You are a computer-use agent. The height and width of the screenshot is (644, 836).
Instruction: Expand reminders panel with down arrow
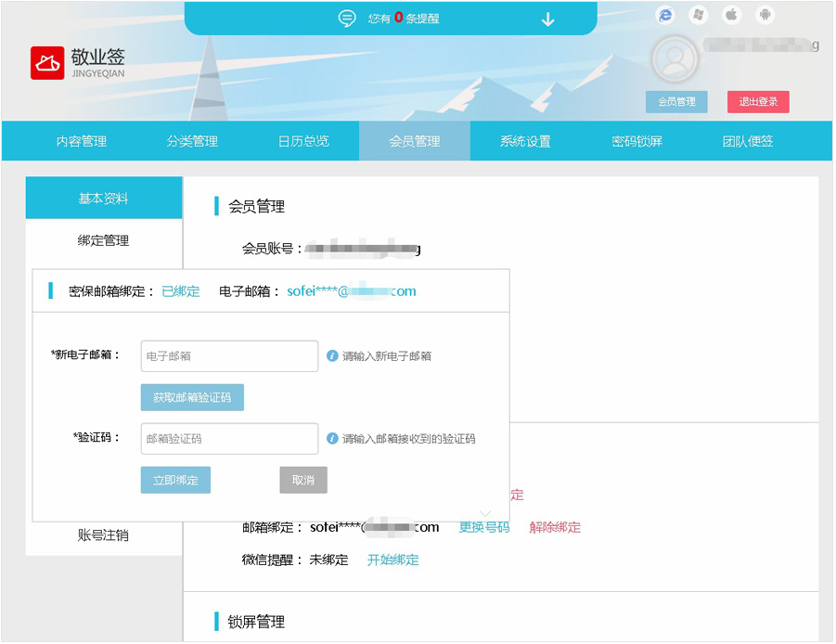point(547,19)
